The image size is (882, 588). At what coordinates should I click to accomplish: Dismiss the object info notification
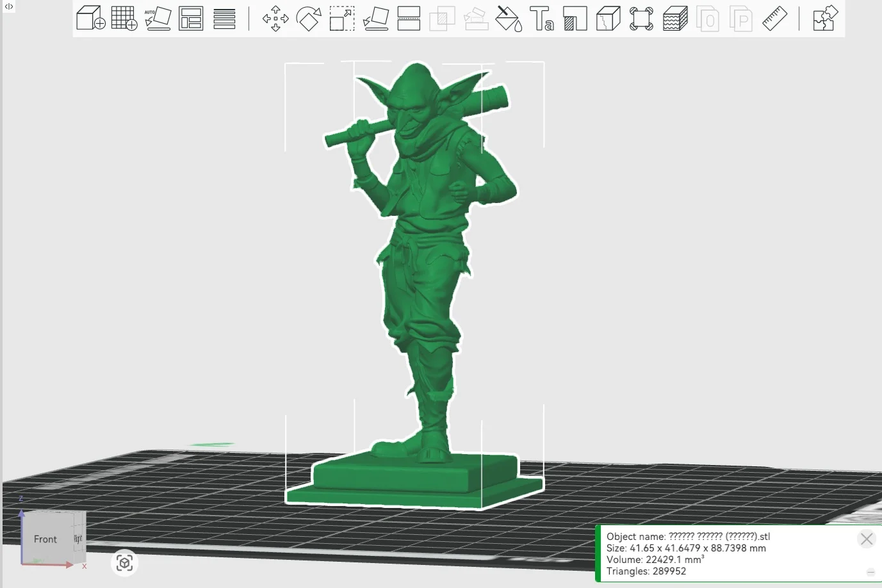point(867,539)
